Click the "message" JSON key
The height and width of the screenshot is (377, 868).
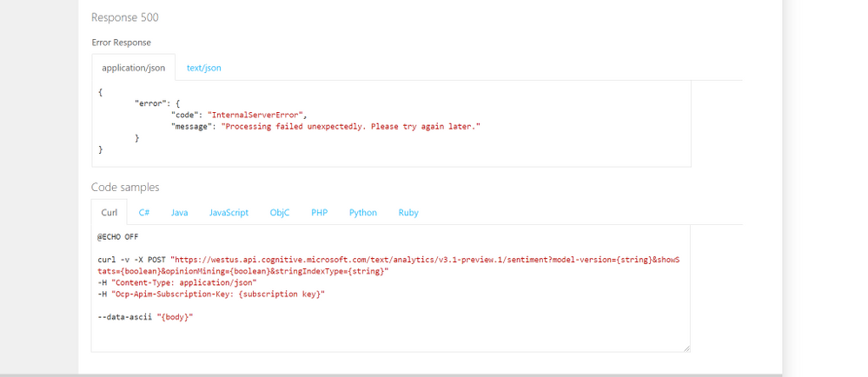click(191, 126)
